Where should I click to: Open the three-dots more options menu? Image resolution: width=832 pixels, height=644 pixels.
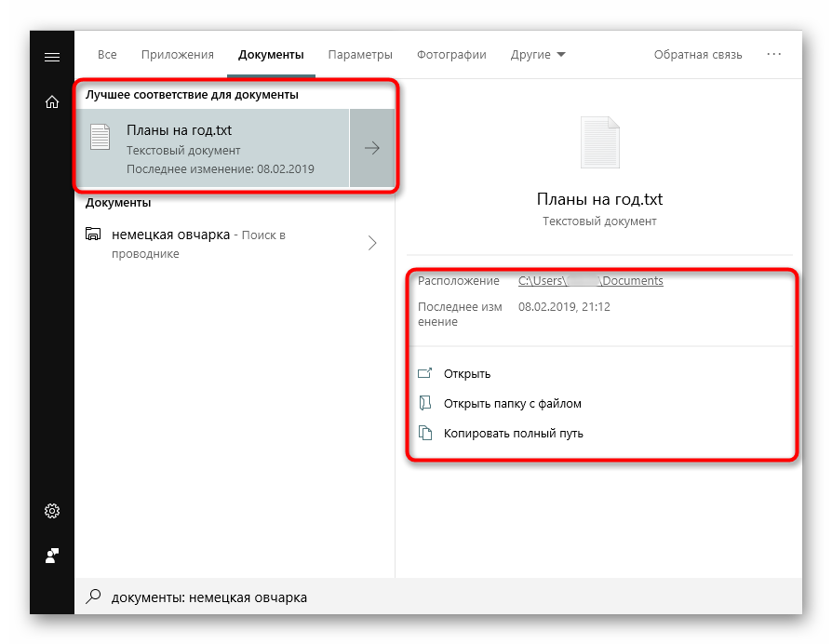[773, 54]
